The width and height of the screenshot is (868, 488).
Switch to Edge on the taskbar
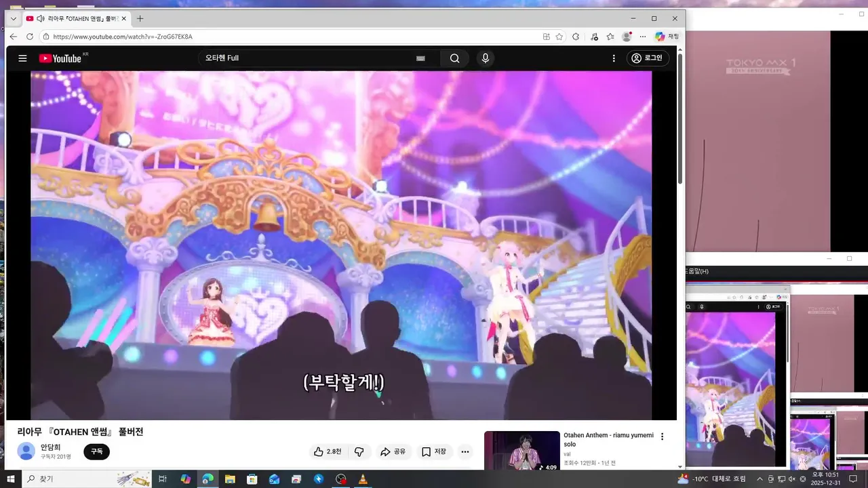click(208, 479)
